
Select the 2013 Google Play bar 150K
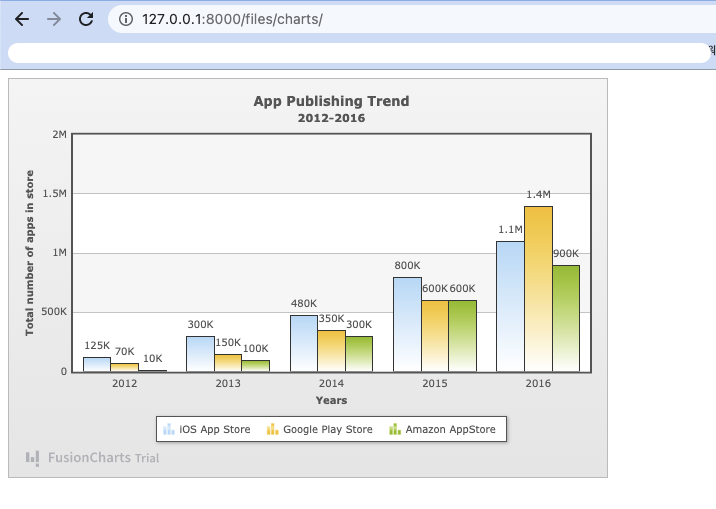tap(228, 363)
